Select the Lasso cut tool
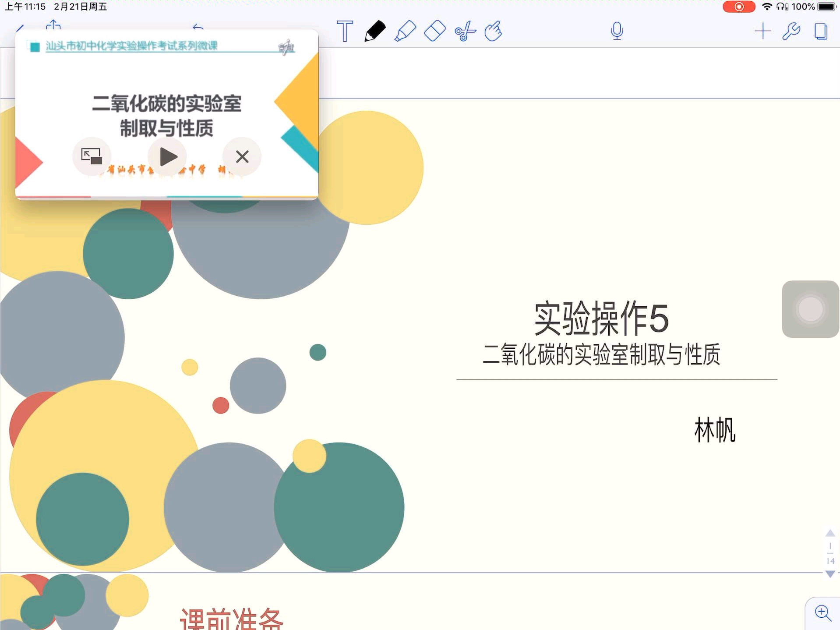The image size is (840, 630). [x=465, y=31]
